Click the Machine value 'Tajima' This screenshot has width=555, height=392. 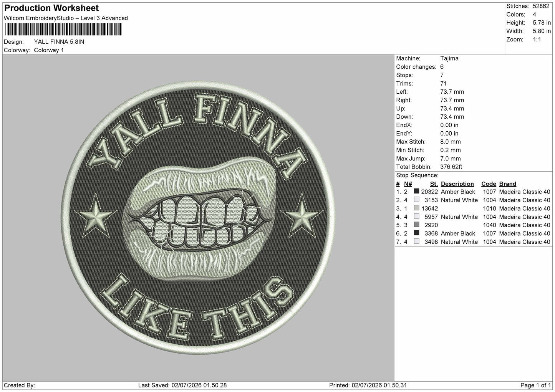tap(449, 58)
